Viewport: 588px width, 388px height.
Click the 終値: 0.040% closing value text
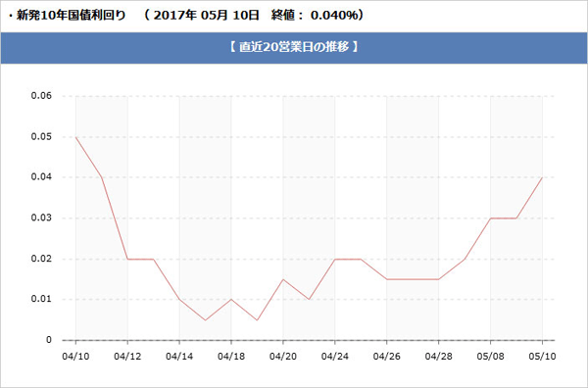pos(317,16)
